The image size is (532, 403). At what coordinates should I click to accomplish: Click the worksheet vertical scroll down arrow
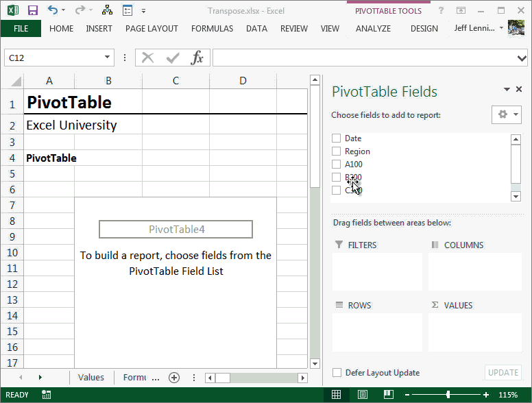[x=315, y=364]
